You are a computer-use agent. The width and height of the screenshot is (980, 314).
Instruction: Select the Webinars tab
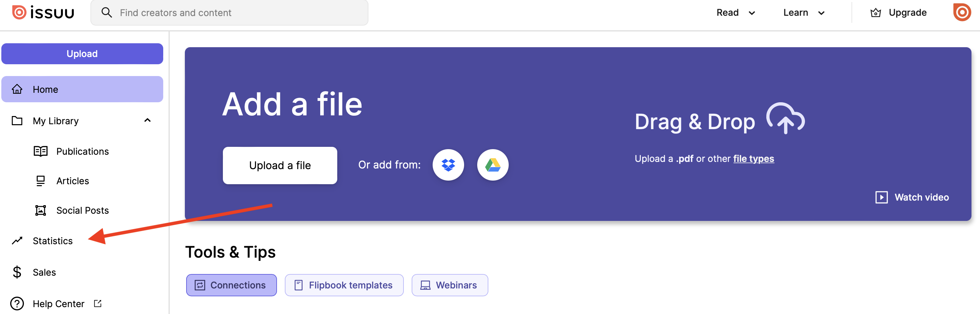click(449, 285)
